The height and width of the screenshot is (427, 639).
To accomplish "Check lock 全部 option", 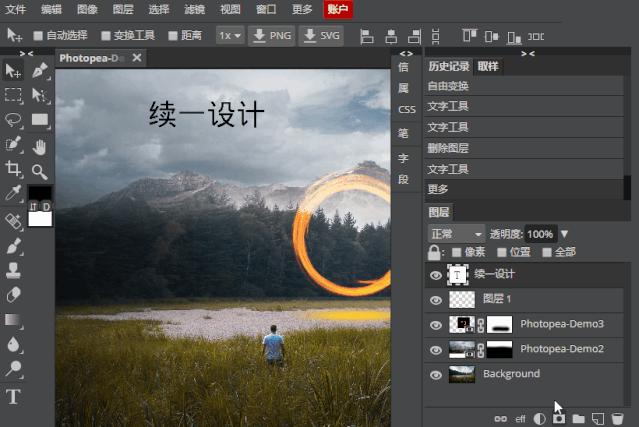I will click(x=546, y=252).
